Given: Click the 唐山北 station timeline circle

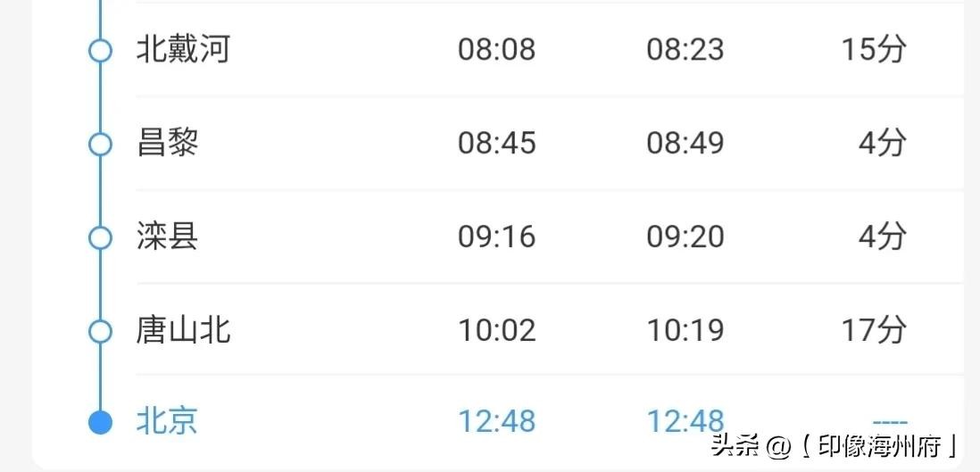Looking at the screenshot, I should click(101, 331).
